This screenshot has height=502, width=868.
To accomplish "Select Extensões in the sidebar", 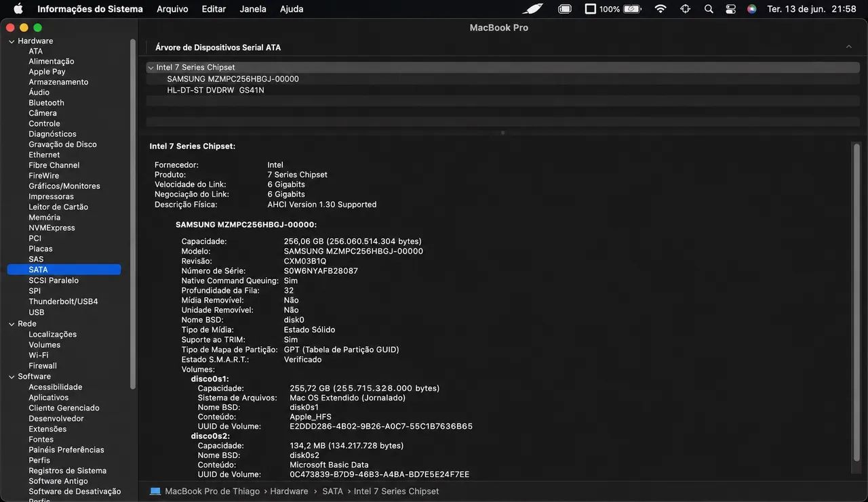I will 47,429.
